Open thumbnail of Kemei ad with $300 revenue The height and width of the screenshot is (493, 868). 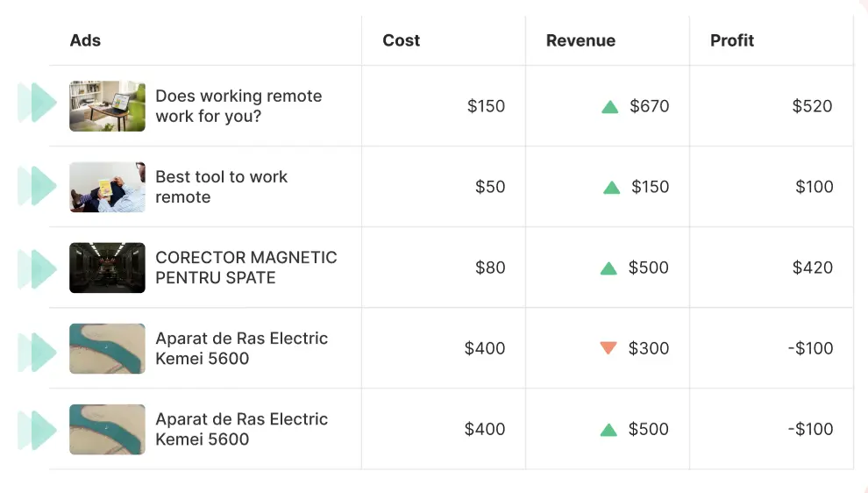click(107, 348)
